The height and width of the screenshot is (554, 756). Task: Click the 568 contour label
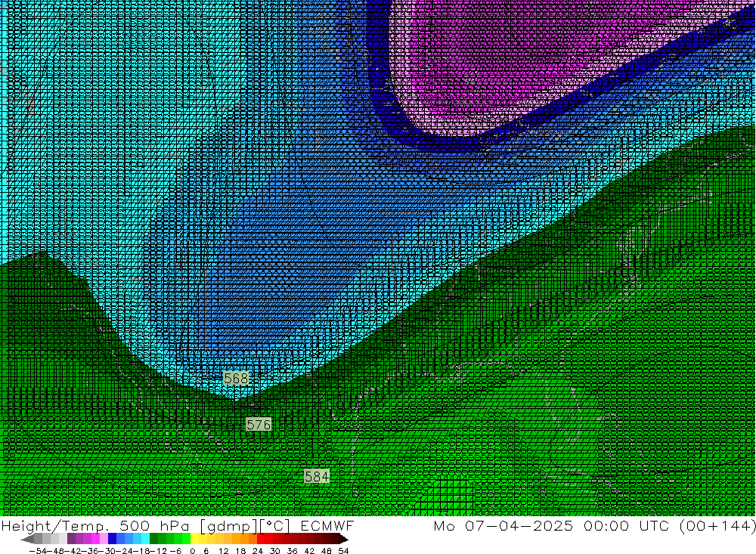coord(236,379)
